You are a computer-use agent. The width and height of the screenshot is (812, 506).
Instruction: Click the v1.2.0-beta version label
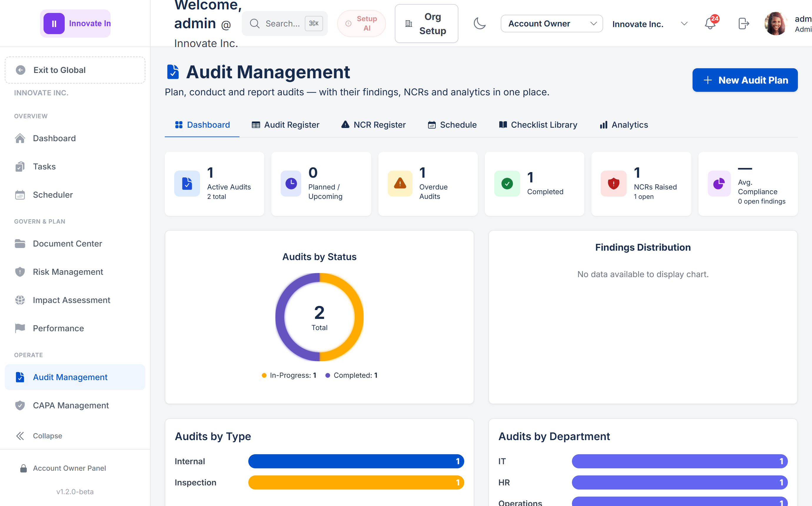pos(75,492)
